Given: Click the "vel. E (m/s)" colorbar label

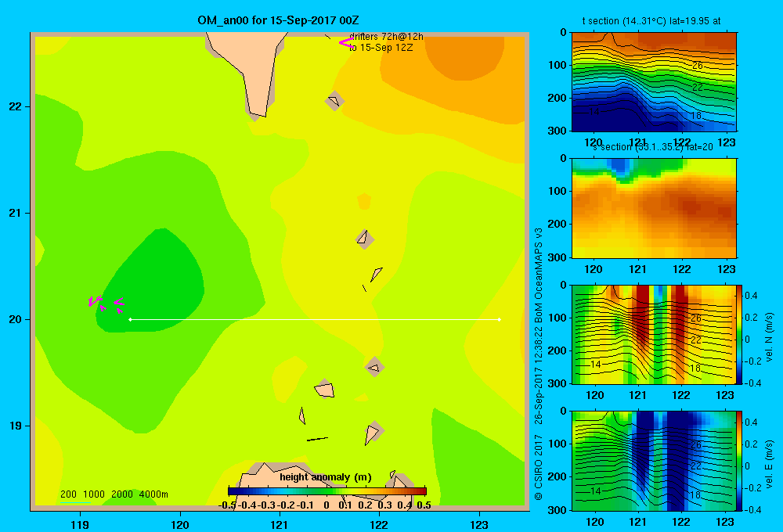Looking at the screenshot, I should [769, 464].
